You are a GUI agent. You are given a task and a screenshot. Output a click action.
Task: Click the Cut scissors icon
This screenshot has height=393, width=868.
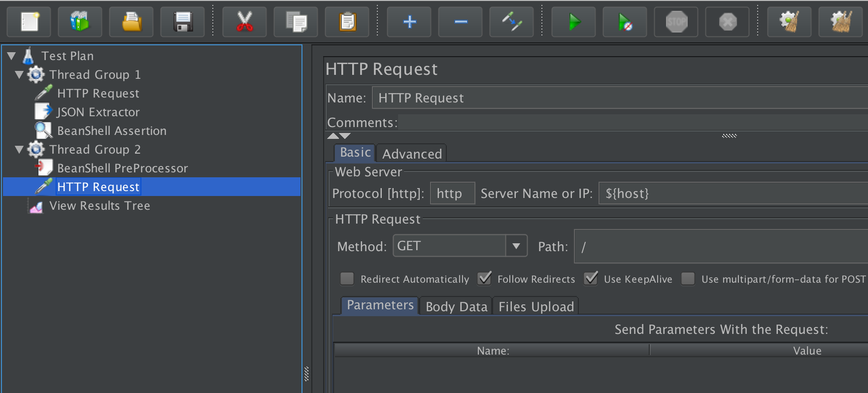tap(244, 22)
